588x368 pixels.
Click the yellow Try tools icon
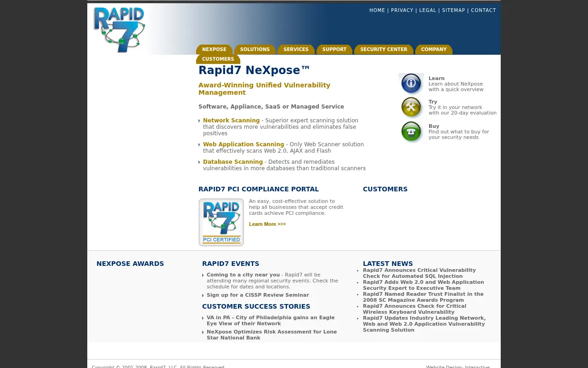[x=411, y=108]
